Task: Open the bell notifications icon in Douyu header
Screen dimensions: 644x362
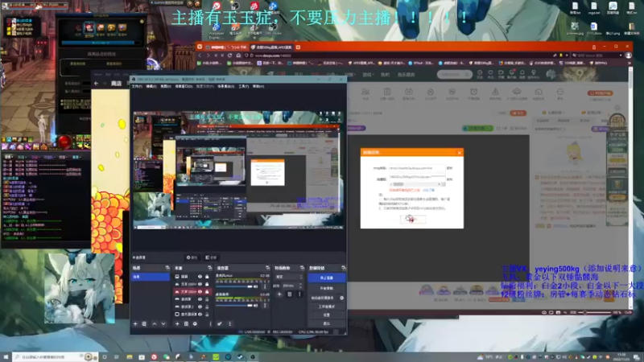Action: click(522, 73)
